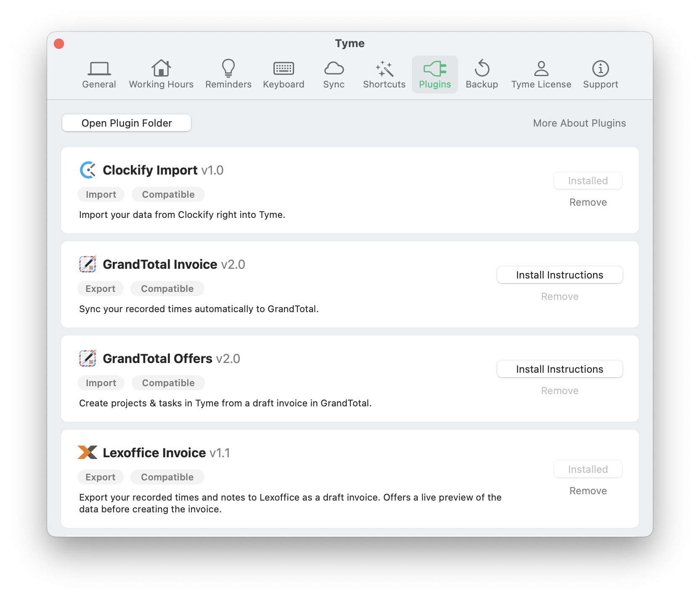Click the Lexoffice Invoice v1.1 title

(167, 453)
